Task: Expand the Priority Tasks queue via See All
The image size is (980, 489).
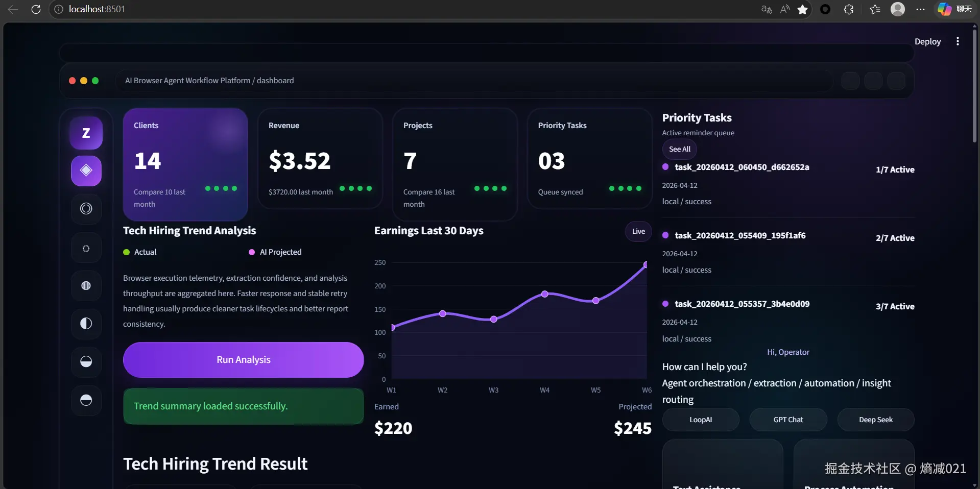Action: pos(679,149)
